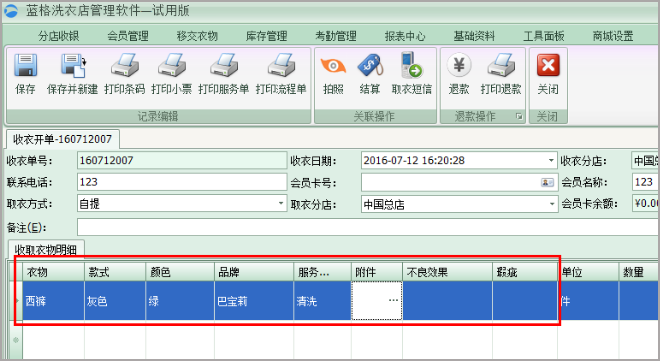Image resolution: width=660 pixels, height=361 pixels.
Task: Open the 基础资料 menu
Action: [474, 36]
